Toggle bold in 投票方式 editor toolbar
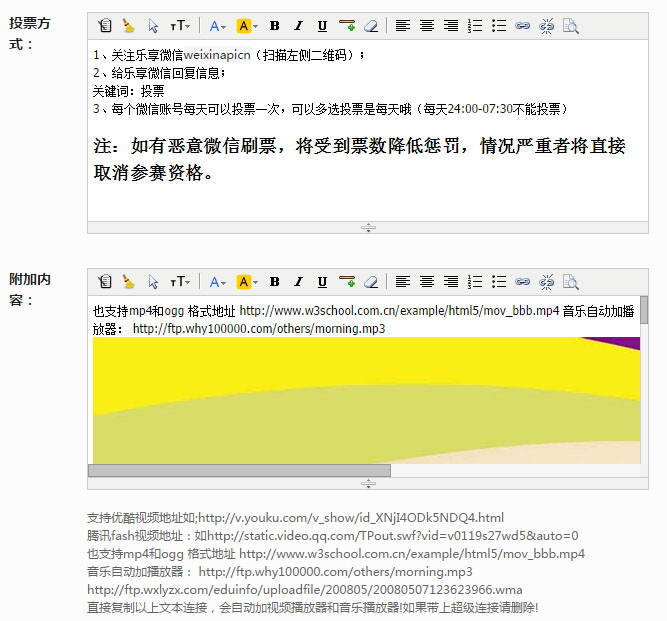This screenshot has height=621, width=667. coord(274,26)
